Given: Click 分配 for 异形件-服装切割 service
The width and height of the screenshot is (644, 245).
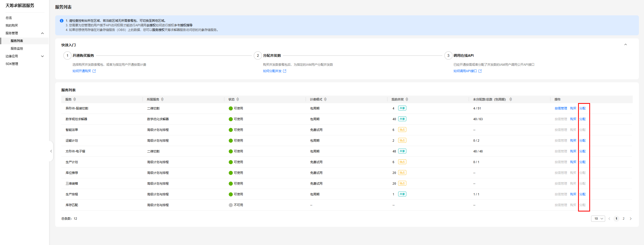Looking at the screenshot, I should pos(582,108).
